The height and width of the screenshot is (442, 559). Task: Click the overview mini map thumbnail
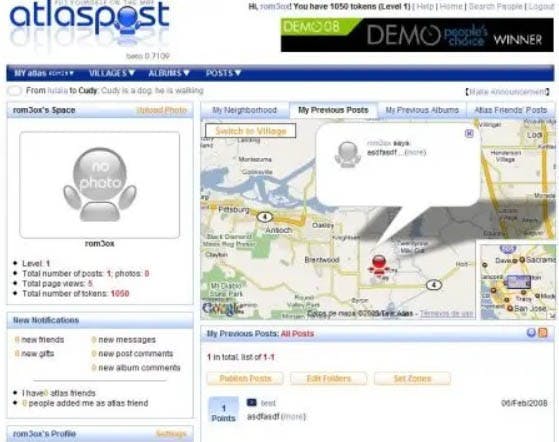click(518, 282)
